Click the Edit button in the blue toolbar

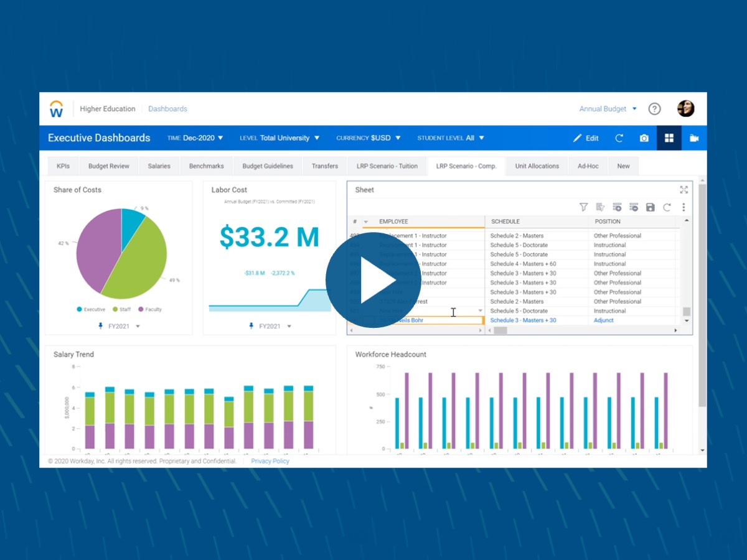586,138
